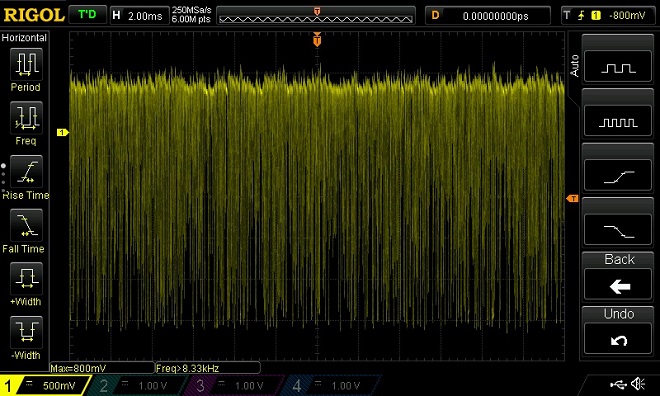Click the speaker sound icon
The height and width of the screenshot is (396, 660).
point(638,384)
